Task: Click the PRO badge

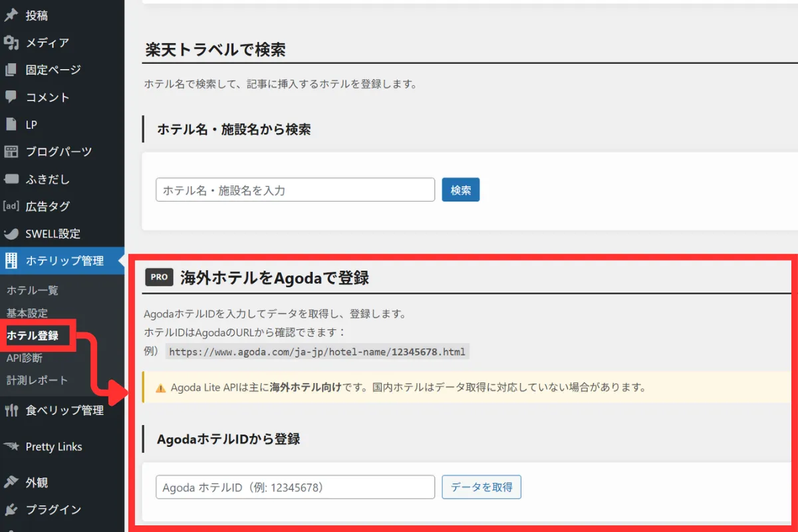Action: pyautogui.click(x=160, y=277)
